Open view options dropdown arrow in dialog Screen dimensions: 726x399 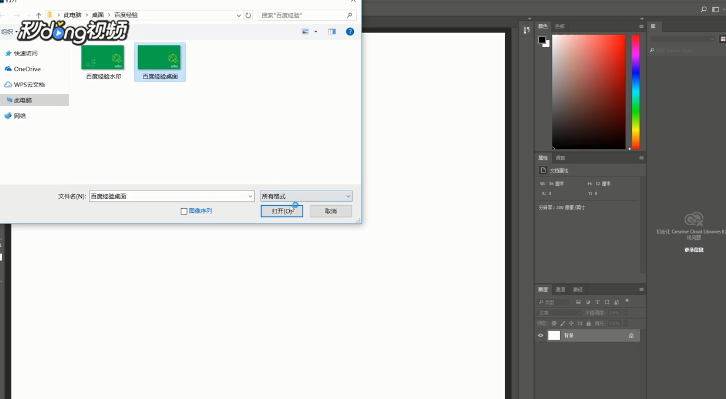tap(316, 31)
